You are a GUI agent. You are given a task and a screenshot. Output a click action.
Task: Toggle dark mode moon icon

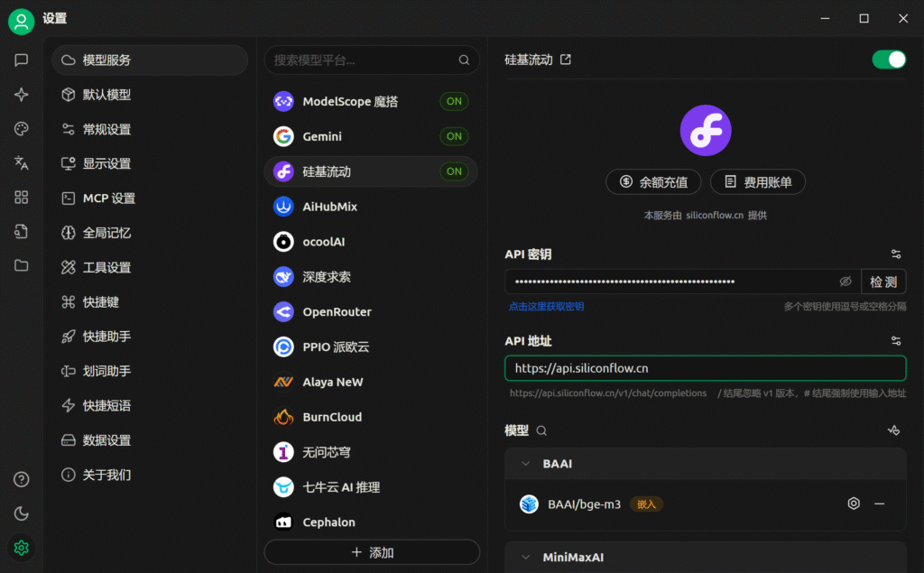(22, 513)
